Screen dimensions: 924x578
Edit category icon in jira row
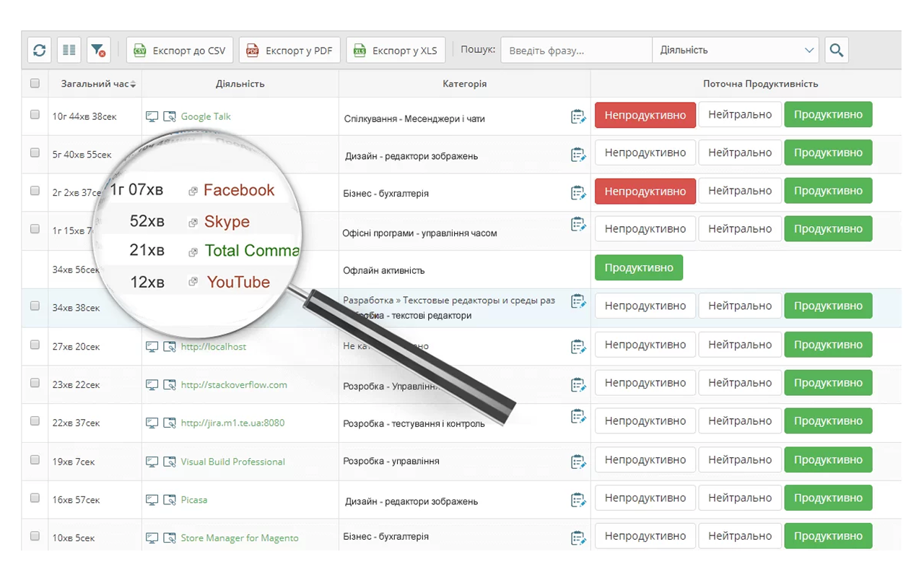pos(578,416)
